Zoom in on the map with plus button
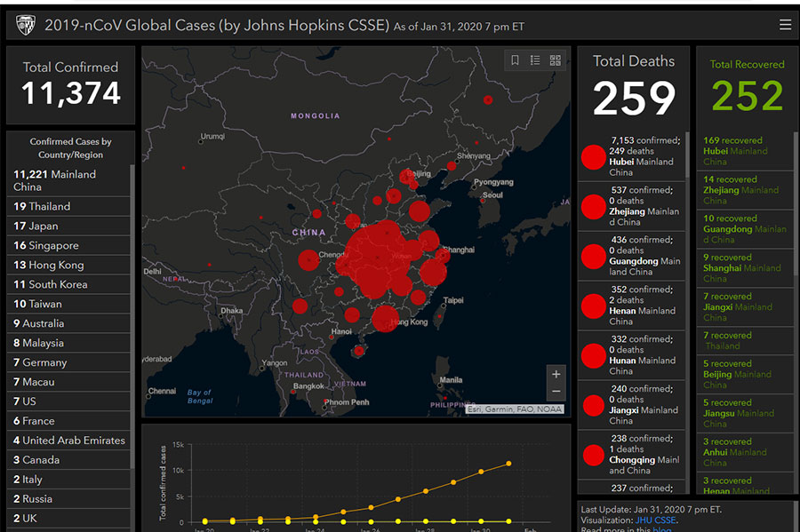The width and height of the screenshot is (800, 532). pos(556,374)
